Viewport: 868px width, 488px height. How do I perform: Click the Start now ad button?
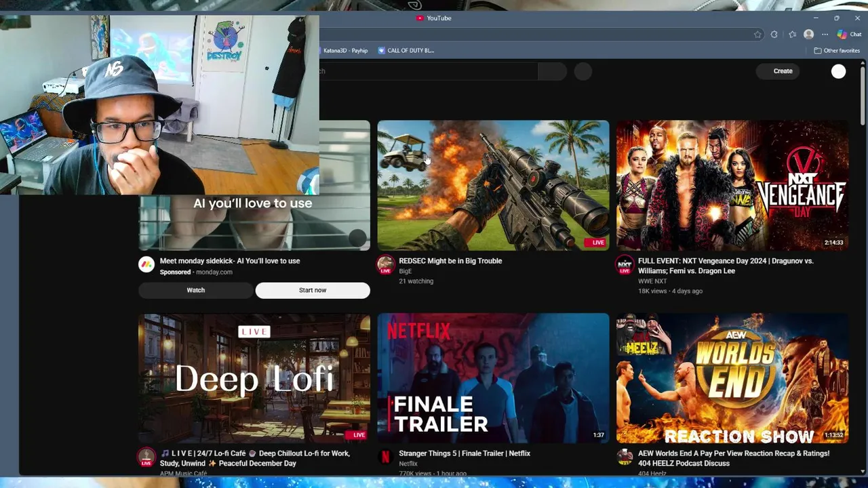(313, 290)
